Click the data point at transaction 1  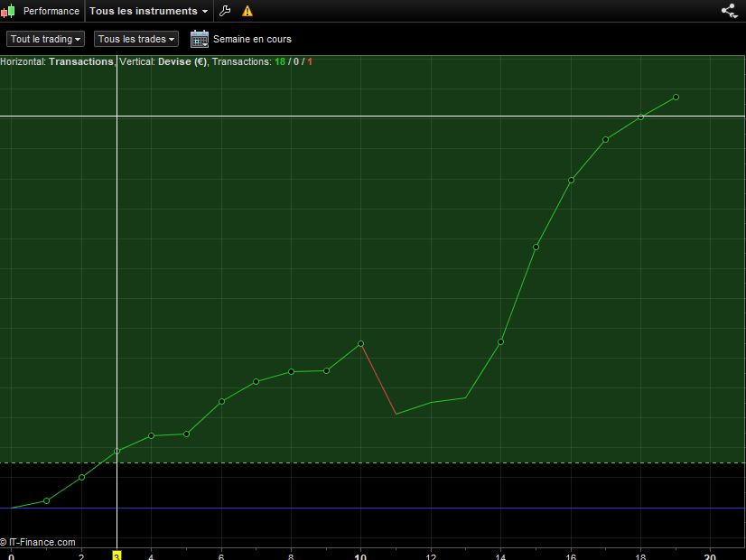tap(47, 500)
